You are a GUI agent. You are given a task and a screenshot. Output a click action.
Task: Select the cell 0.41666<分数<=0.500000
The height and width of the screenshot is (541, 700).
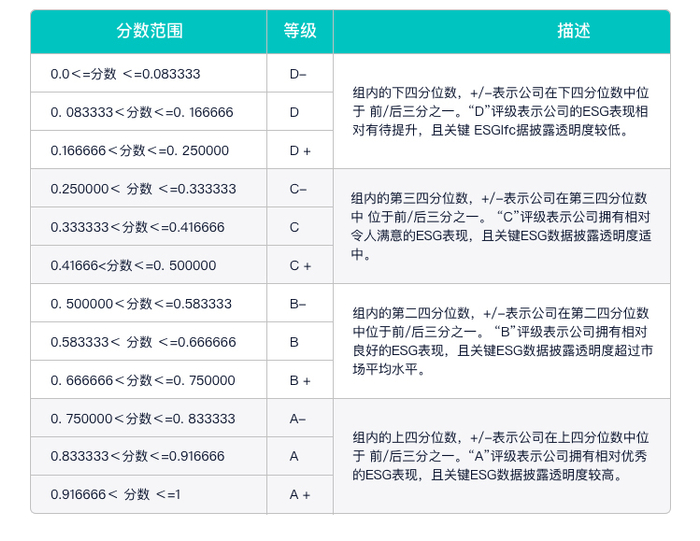click(149, 265)
